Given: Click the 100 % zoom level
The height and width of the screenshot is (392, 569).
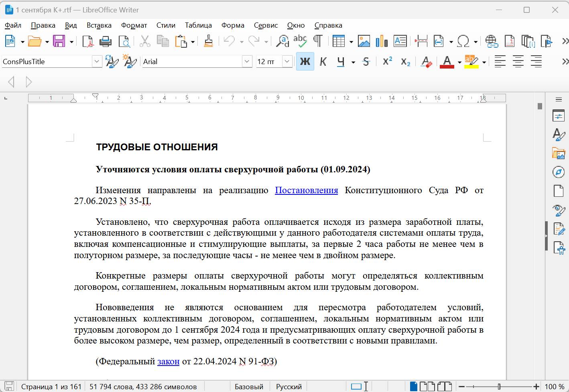Looking at the screenshot, I should (x=555, y=387).
